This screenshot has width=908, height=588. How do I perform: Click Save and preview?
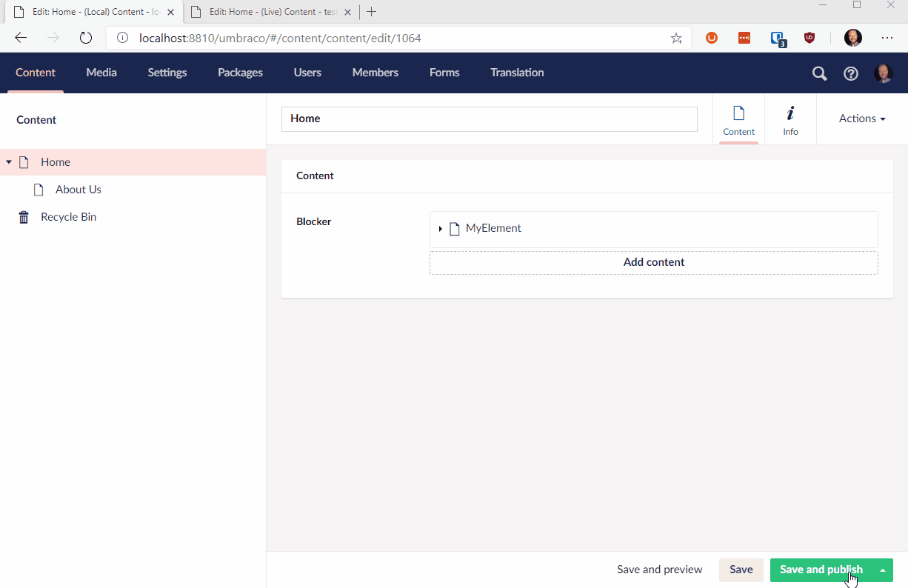pos(659,569)
